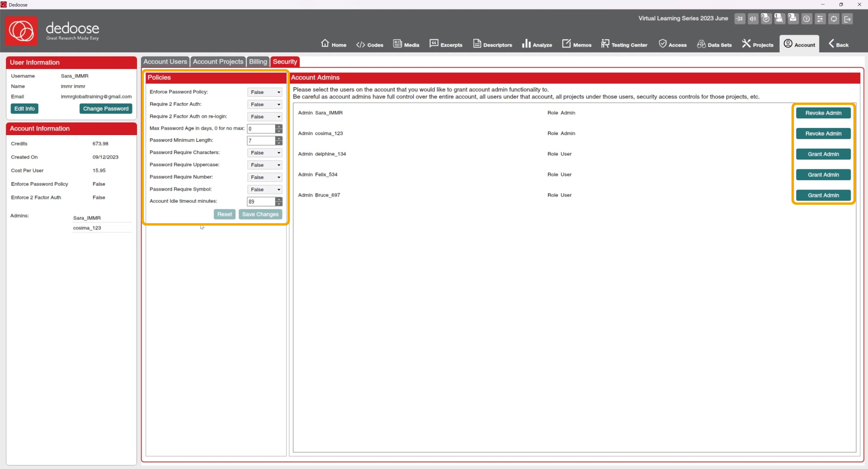
Task: Open the Access shield section
Action: click(x=672, y=44)
